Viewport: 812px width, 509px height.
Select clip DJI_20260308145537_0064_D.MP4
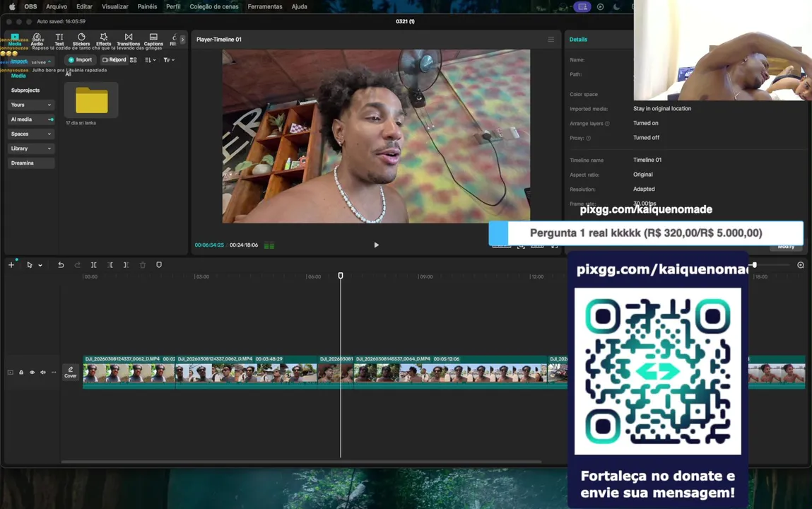451,372
